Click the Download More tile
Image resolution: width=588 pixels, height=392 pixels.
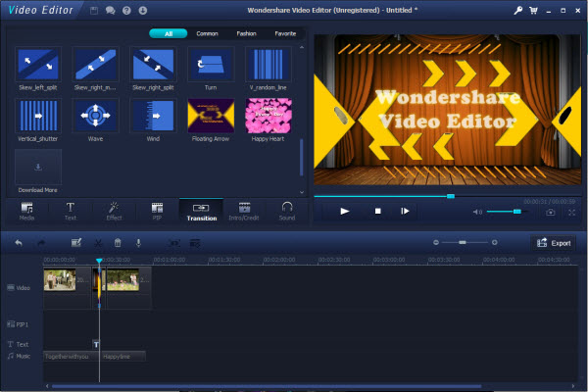(x=38, y=167)
